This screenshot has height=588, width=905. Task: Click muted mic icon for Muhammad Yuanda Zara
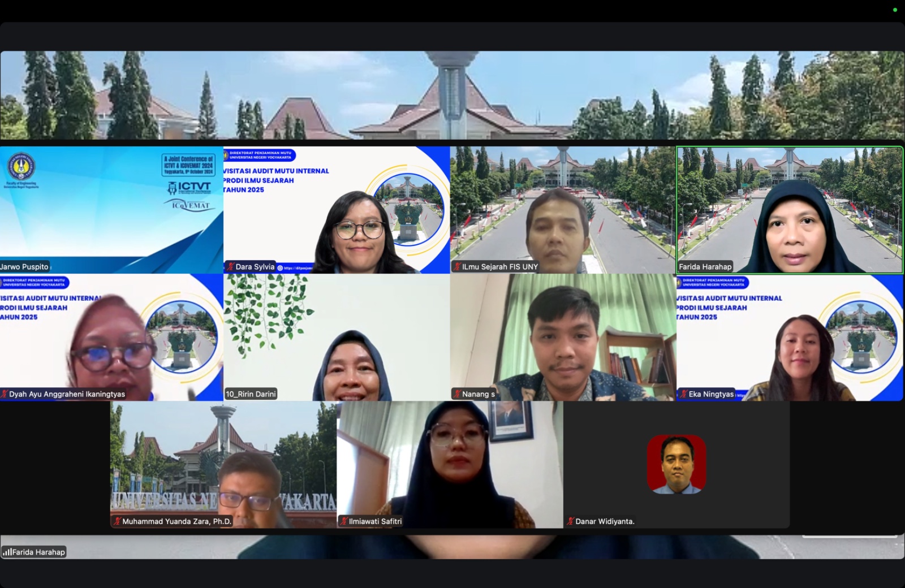point(117,521)
